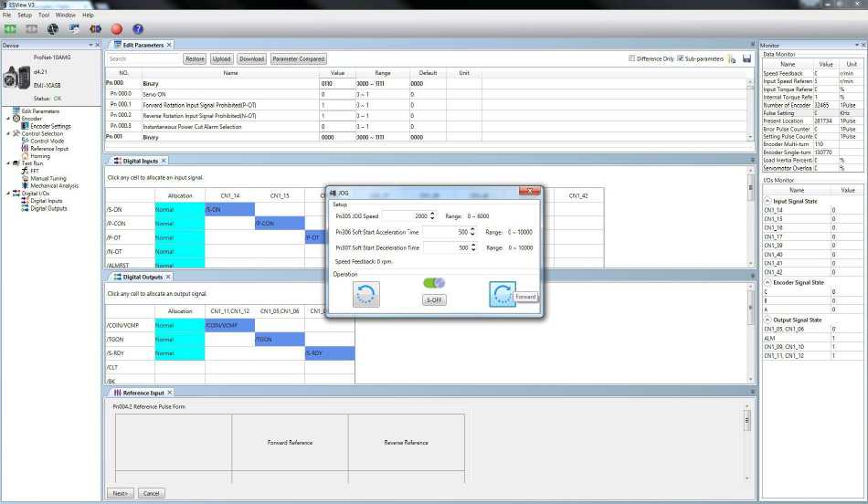This screenshot has height=504, width=868.
Task: Collapse the Input Signal State group
Action: coord(767,201)
